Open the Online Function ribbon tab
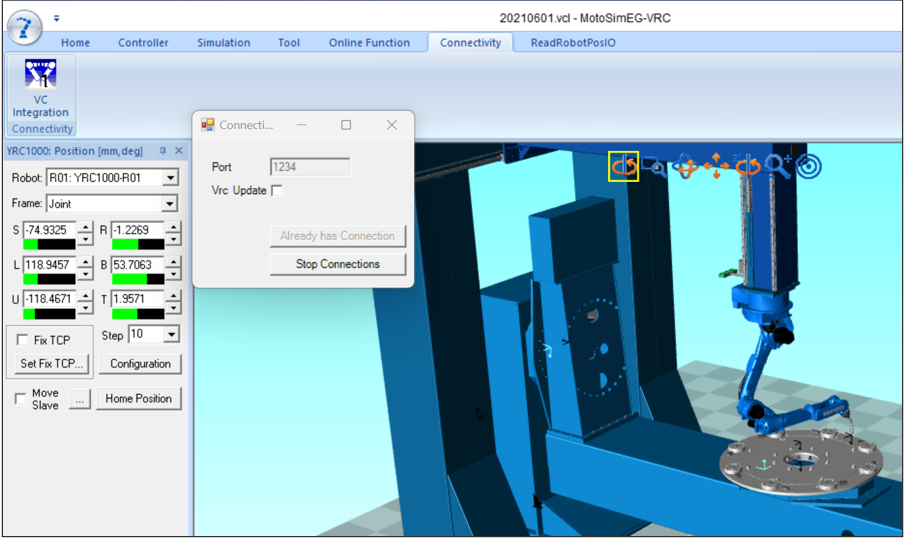Image resolution: width=904 pixels, height=538 pixels. 369,43
